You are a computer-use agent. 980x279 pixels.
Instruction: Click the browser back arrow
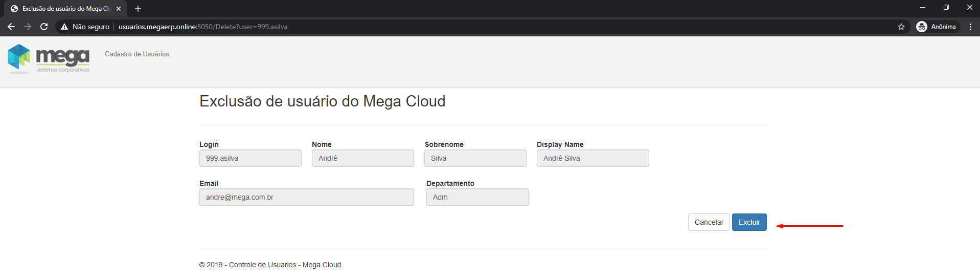click(11, 27)
